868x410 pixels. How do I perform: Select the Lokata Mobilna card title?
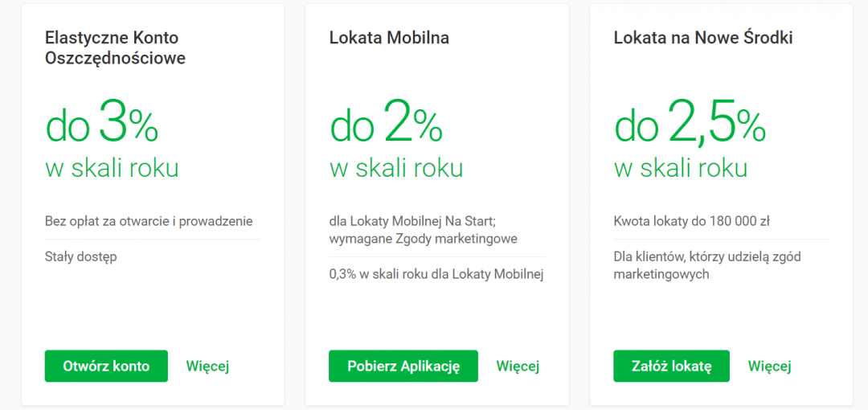click(x=389, y=38)
